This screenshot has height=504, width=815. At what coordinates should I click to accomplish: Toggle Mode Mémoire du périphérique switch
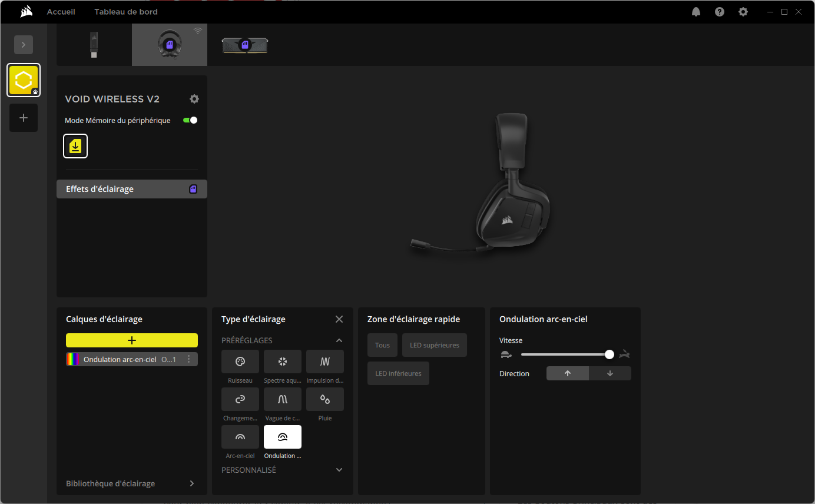[x=190, y=120]
